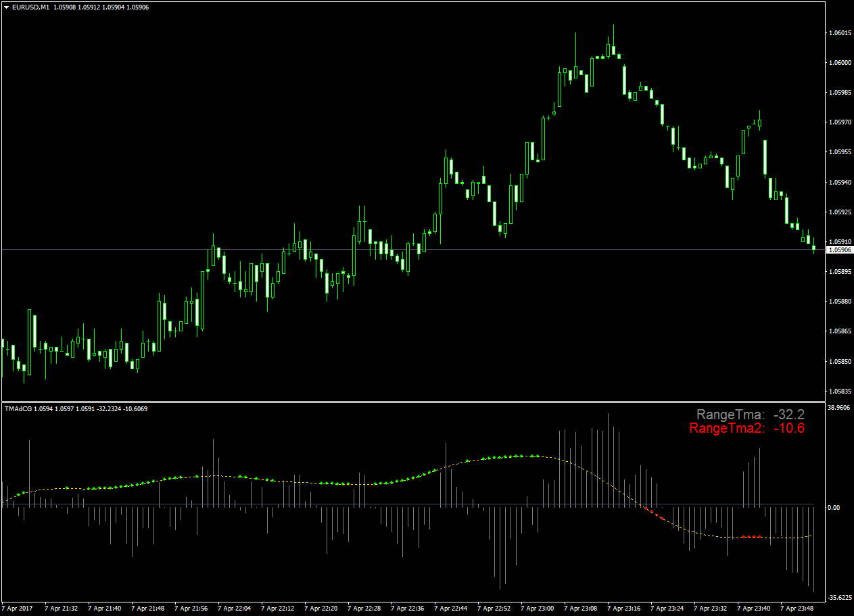Click time axis label 7 Apr 21:32

[61, 609]
